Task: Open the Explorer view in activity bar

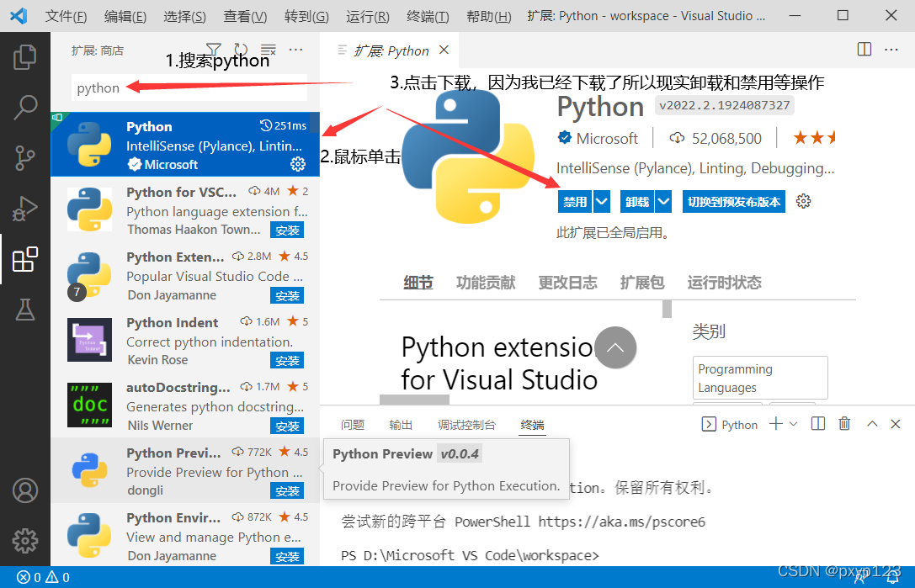Action: pyautogui.click(x=24, y=57)
